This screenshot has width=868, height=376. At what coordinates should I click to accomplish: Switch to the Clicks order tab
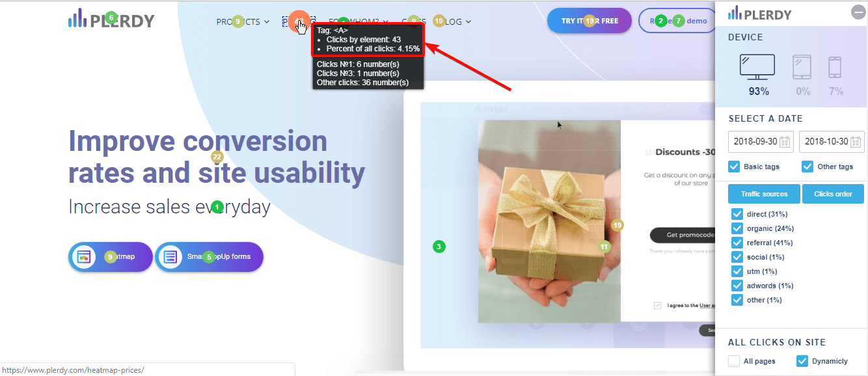(x=833, y=194)
